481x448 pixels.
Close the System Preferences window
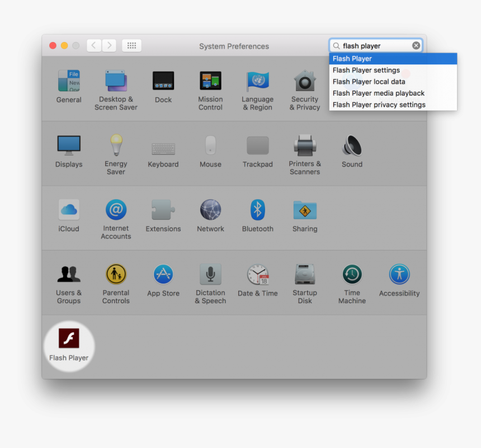pyautogui.click(x=53, y=46)
